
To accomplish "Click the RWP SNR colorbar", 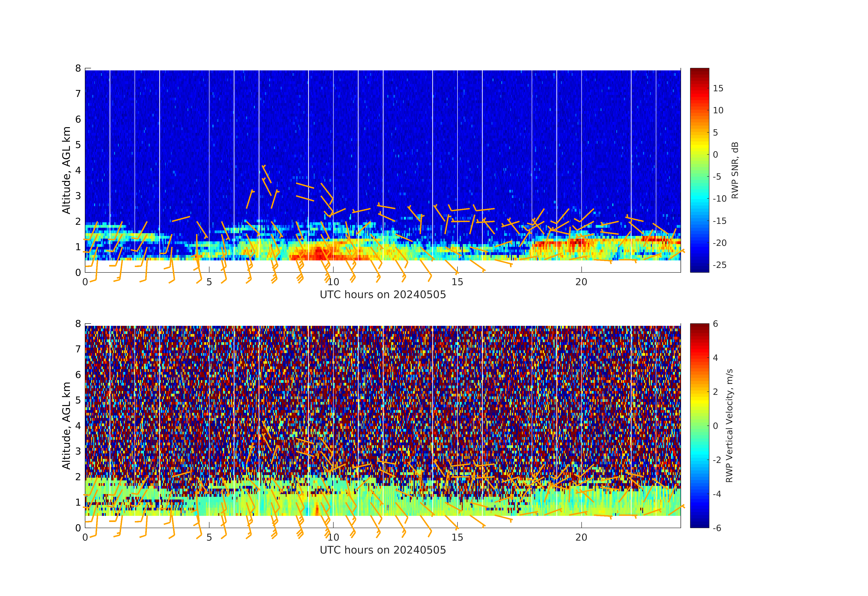I will [699, 170].
